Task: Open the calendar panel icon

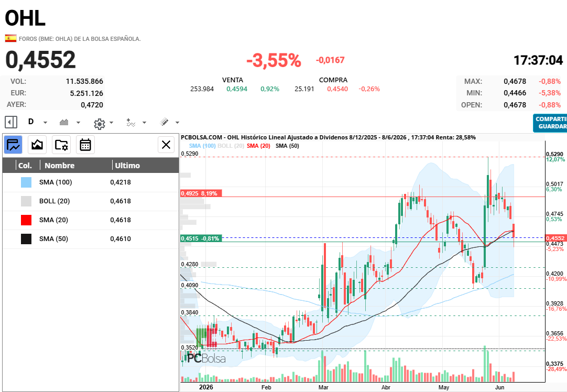Action: (x=85, y=145)
